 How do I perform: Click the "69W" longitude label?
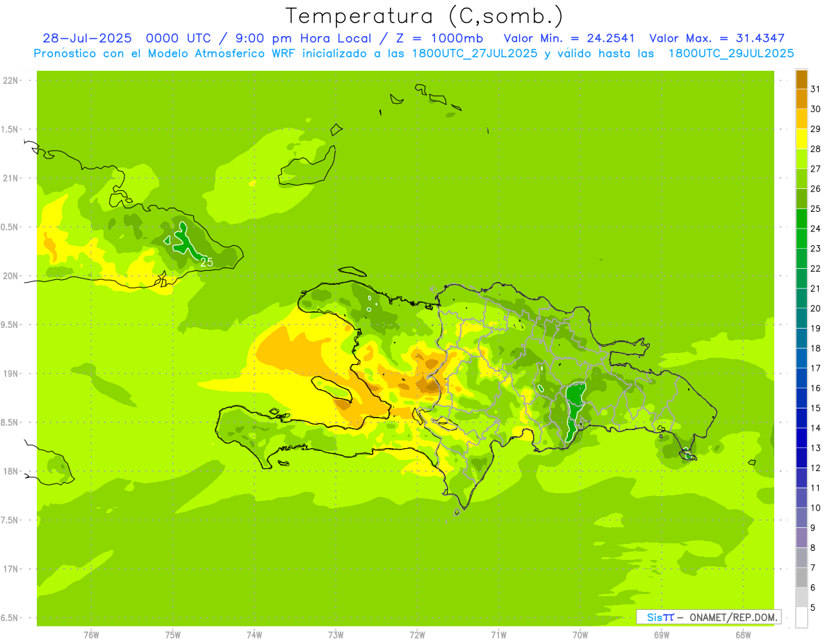(661, 634)
